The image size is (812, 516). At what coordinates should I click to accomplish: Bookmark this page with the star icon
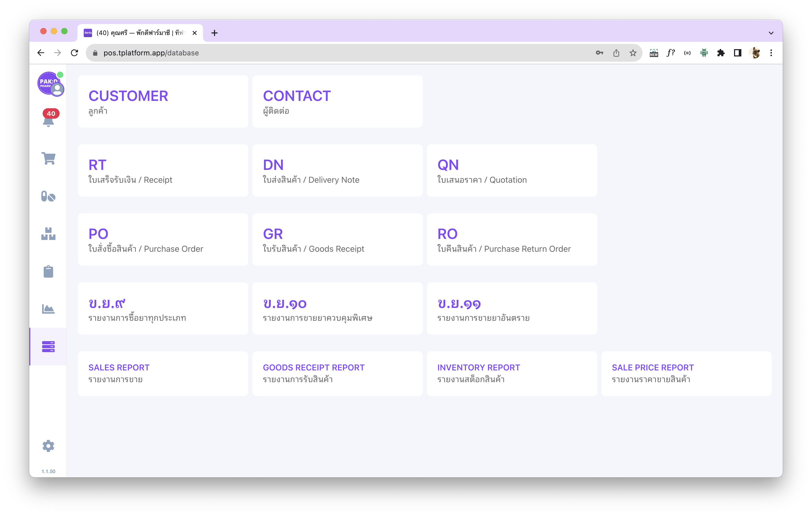tap(633, 53)
